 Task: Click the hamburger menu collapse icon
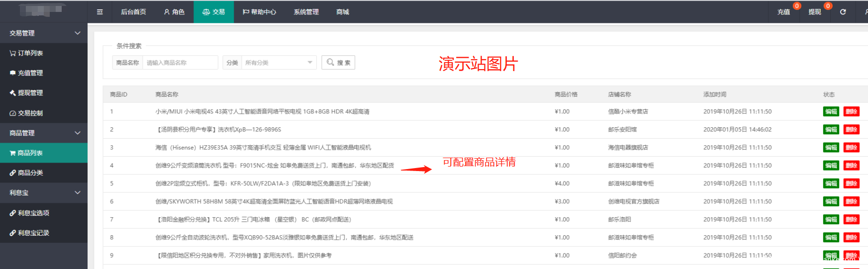99,12
